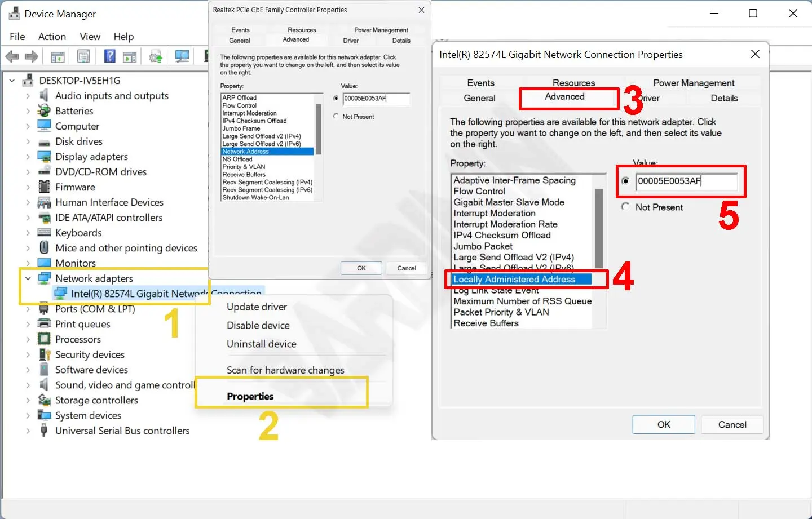Screen dimensions: 812x519
Task: Expand the Display adapters category
Action: pos(28,157)
